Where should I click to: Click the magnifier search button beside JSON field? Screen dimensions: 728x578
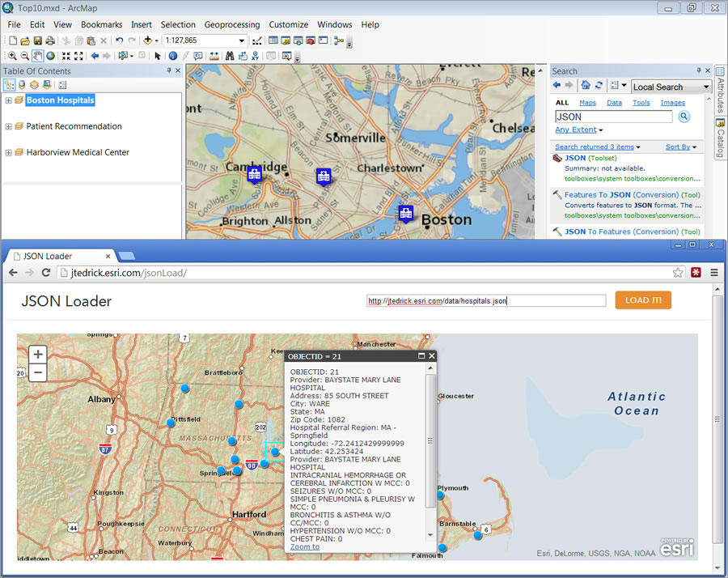click(x=684, y=117)
